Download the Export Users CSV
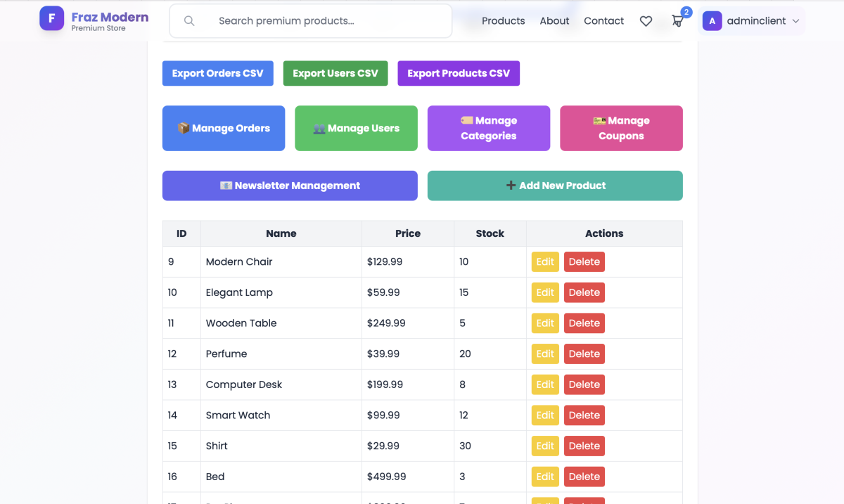Viewport: 844px width, 504px height. [x=335, y=73]
